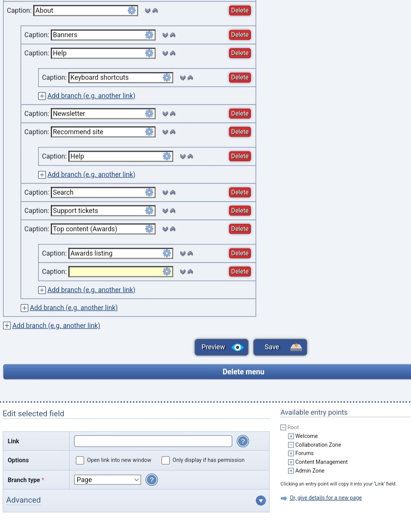Image resolution: width=411 pixels, height=532 pixels.
Task: Move Awards listing branch up
Action: (190, 253)
